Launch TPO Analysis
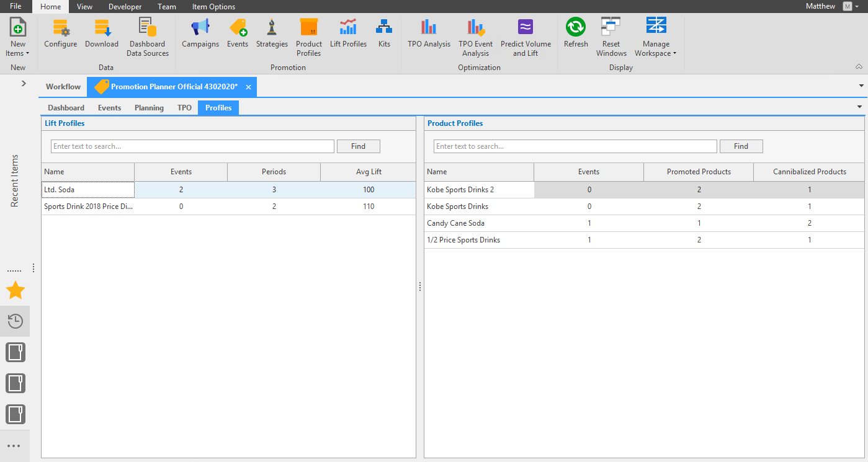Viewport: 868px width, 462px height. pyautogui.click(x=429, y=33)
